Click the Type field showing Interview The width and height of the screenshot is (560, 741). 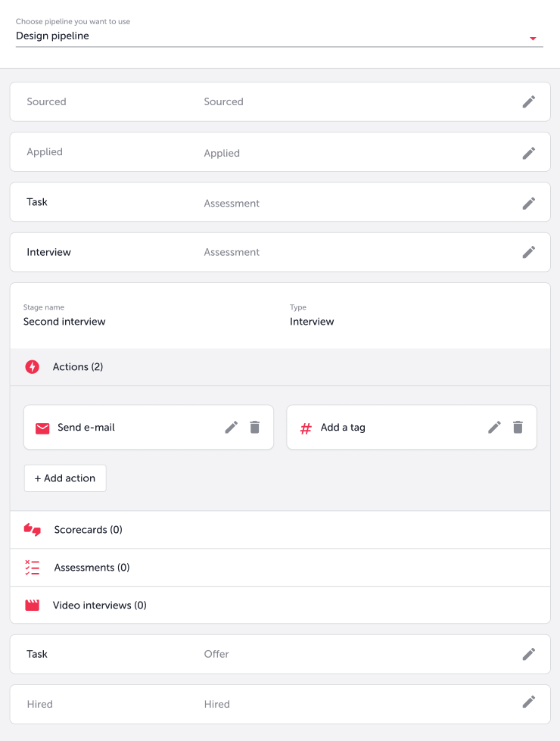coord(311,321)
